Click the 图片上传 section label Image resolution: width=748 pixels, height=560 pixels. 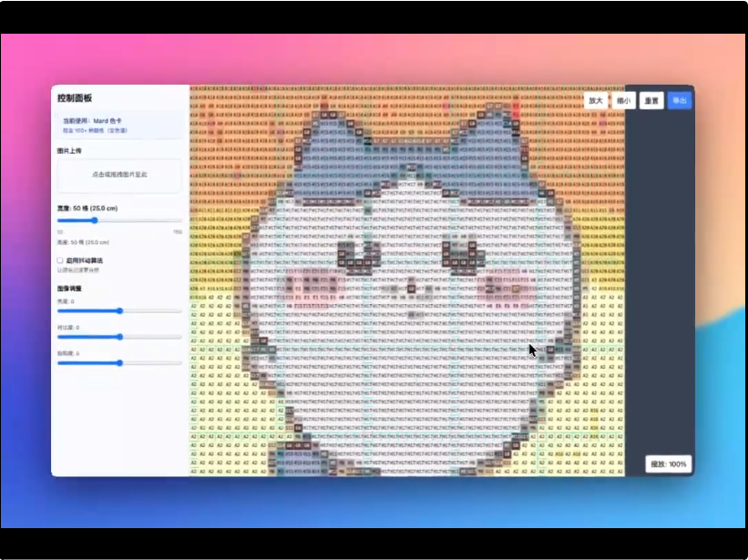70,150
